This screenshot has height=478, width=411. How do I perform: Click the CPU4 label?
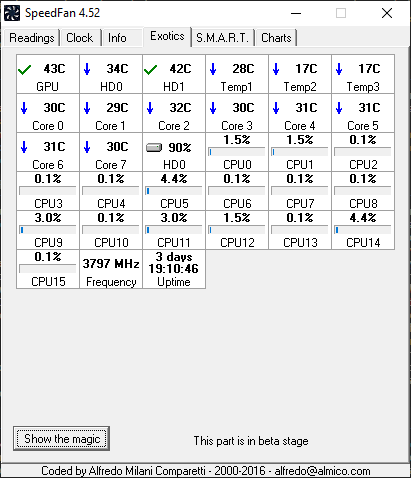pos(111,204)
